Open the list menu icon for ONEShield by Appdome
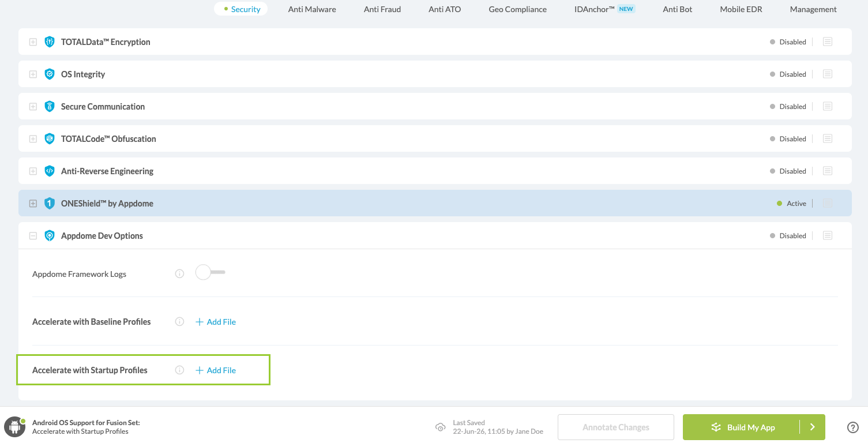This screenshot has width=868, height=443. point(828,203)
